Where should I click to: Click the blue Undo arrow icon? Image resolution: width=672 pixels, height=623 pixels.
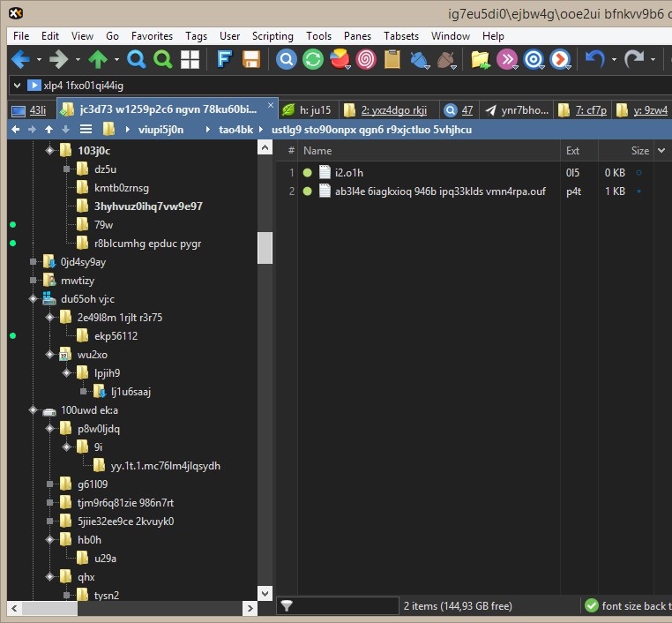point(595,60)
